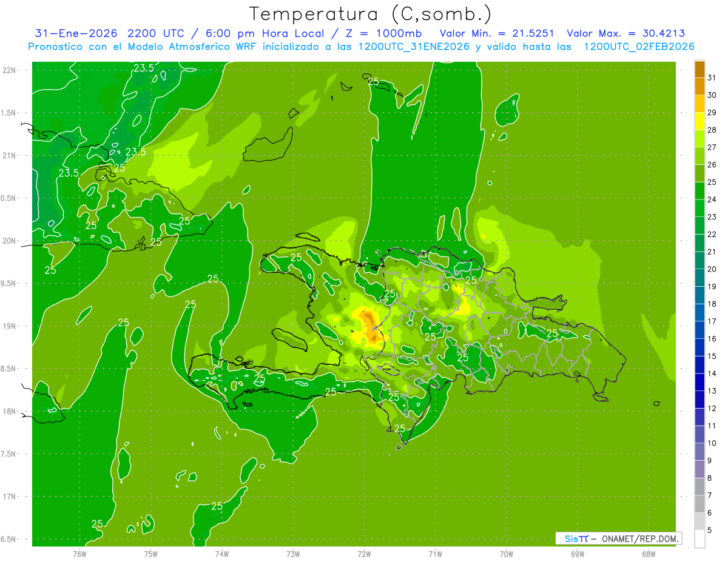The width and height of the screenshot is (728, 562).
Task: Select the 'Valor Min. = 21.5251' readout
Action: [x=497, y=33]
